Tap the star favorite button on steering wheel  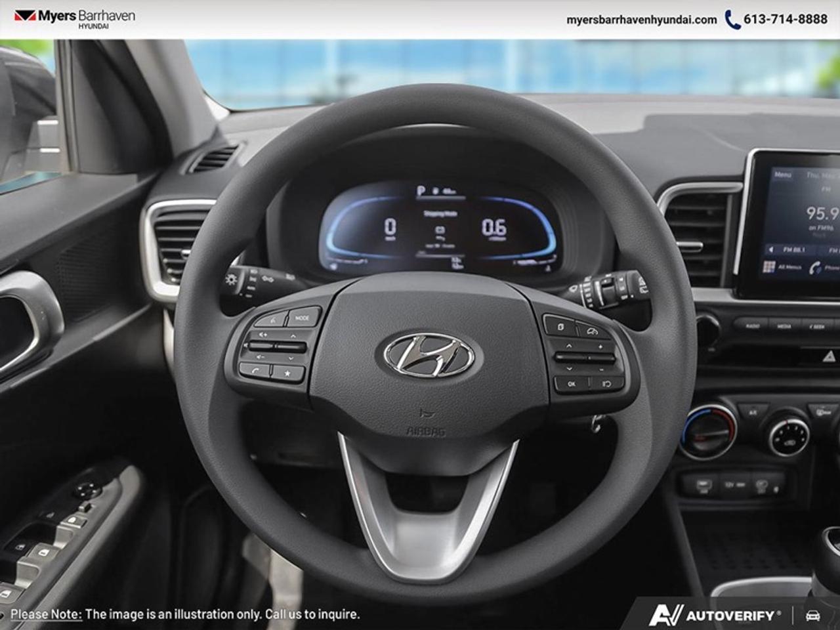pos(288,373)
